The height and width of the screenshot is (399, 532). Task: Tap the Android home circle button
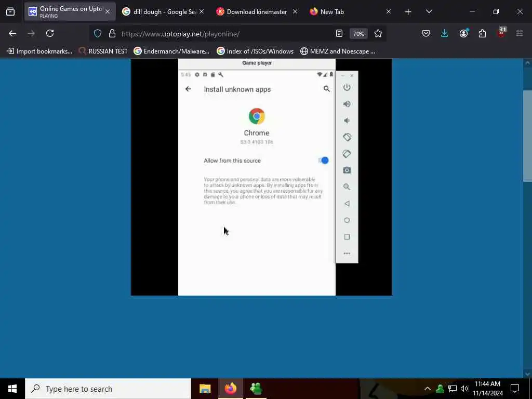[347, 220]
